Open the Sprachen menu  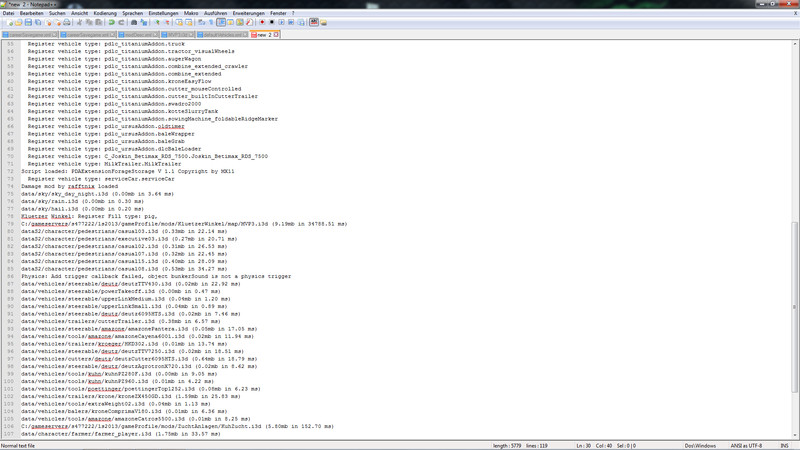[133, 13]
